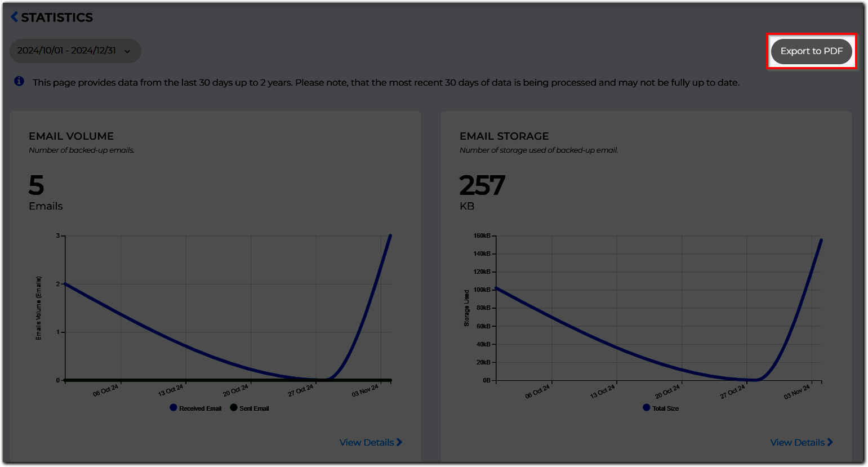The image size is (868, 467).
Task: Click the Export to PDF button
Action: 812,51
